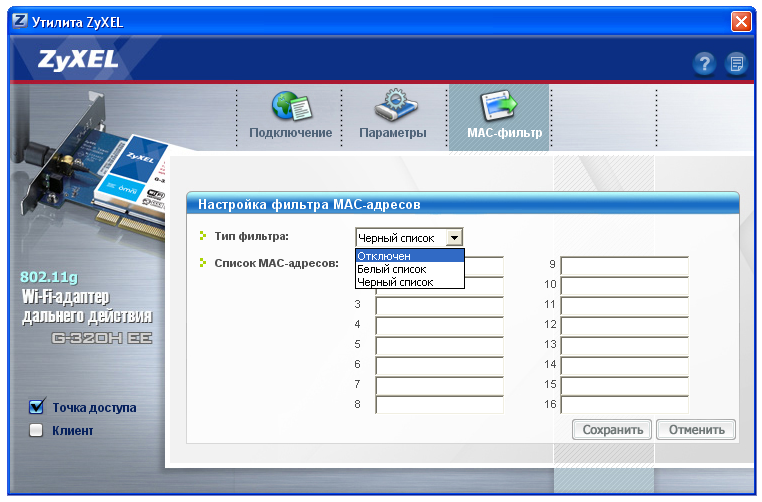Switch to the Подключение tab
Image resolution: width=762 pixels, height=502 pixels.
290,117
